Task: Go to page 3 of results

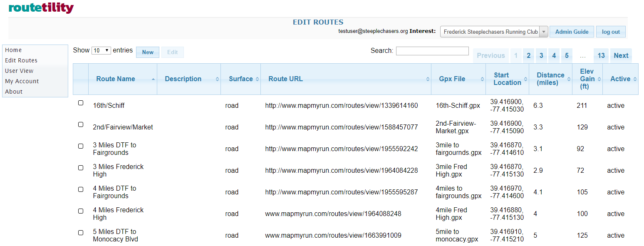Action: 541,56
